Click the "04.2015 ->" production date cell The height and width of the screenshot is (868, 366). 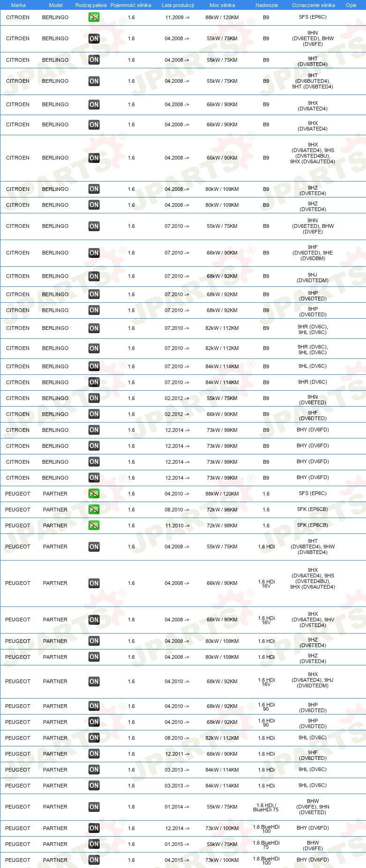tap(177, 860)
